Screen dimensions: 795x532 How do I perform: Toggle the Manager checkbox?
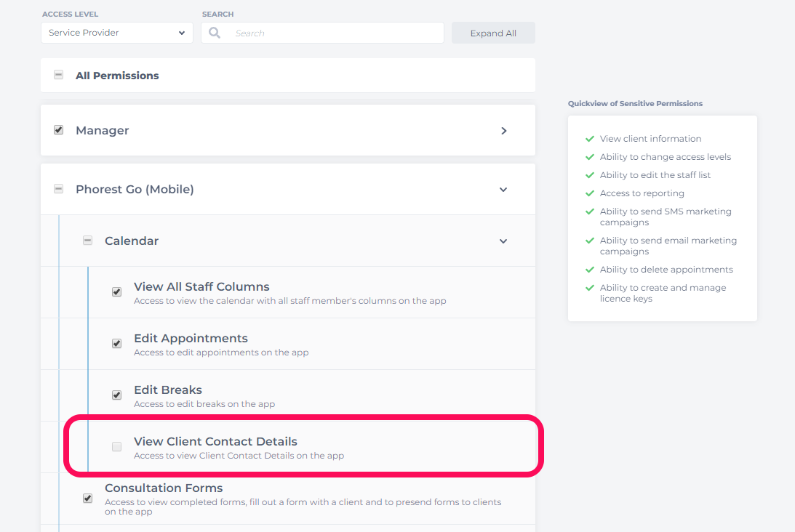coord(59,130)
